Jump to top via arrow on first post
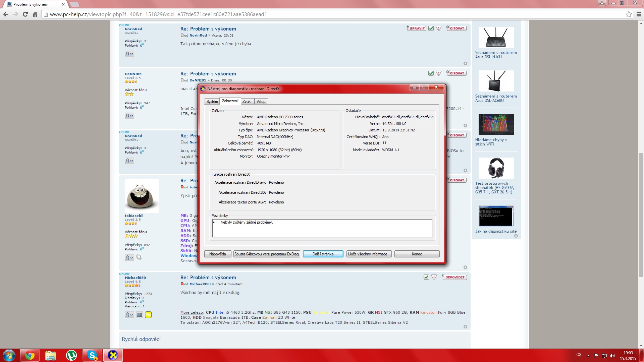This screenshot has height=362, width=644. (x=465, y=64)
